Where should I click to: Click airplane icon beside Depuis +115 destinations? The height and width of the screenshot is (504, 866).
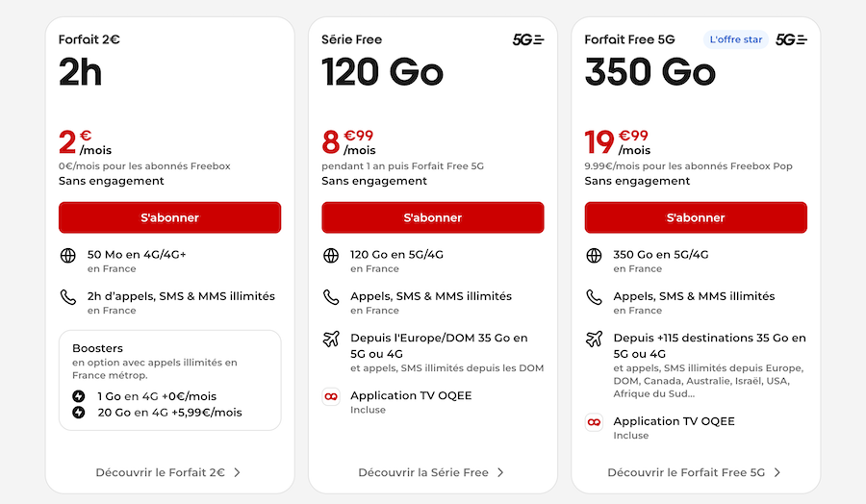[594, 339]
